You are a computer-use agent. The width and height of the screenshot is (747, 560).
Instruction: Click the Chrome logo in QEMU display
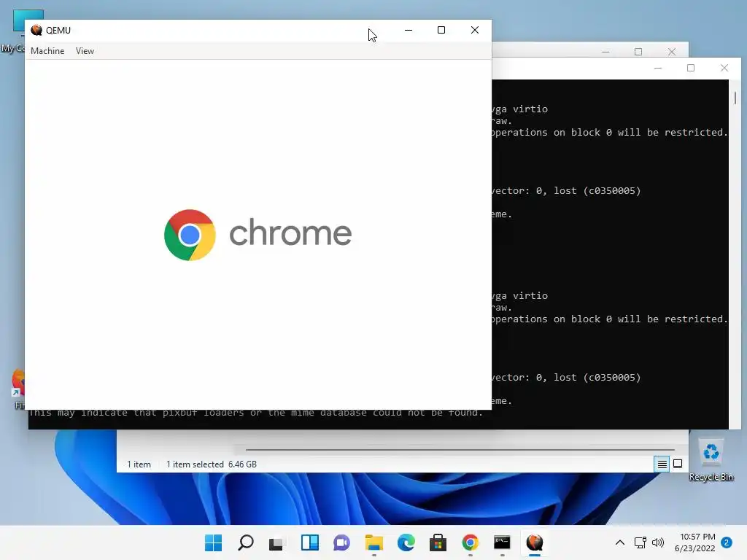click(x=190, y=235)
